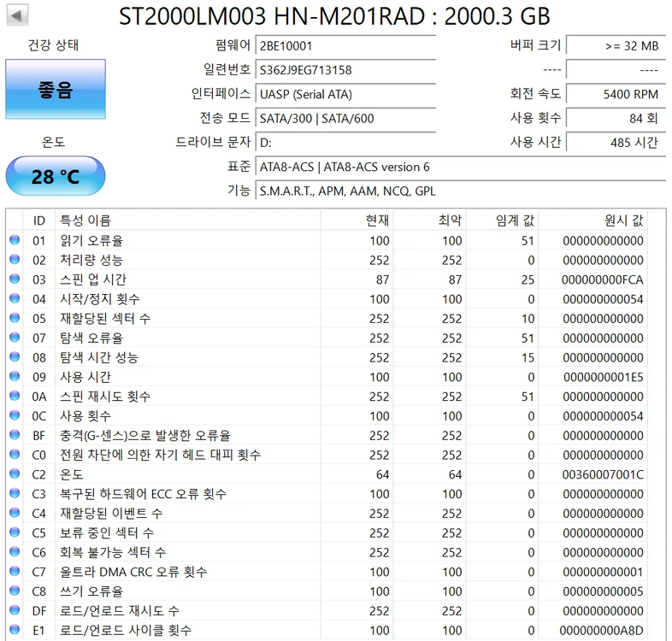Click the firmware field 2BE10001
The height and width of the screenshot is (641, 672).
tap(345, 46)
